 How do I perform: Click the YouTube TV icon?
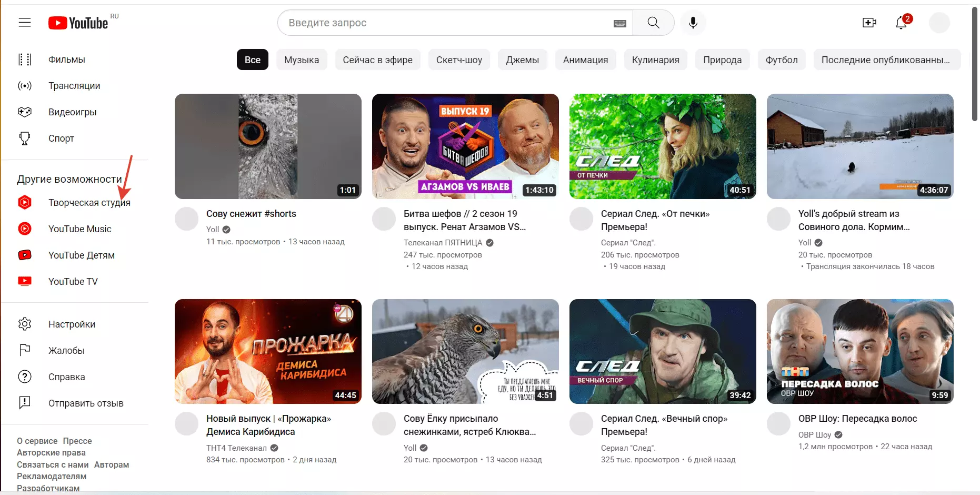[x=25, y=281]
